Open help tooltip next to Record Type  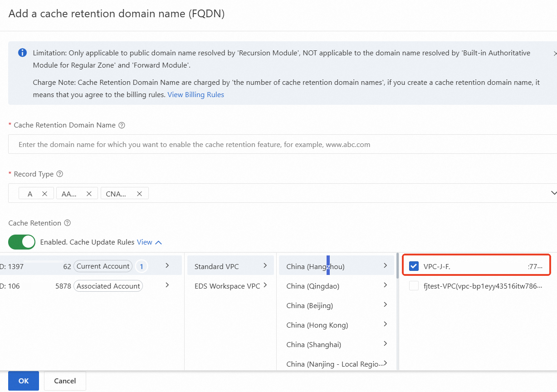click(x=59, y=174)
